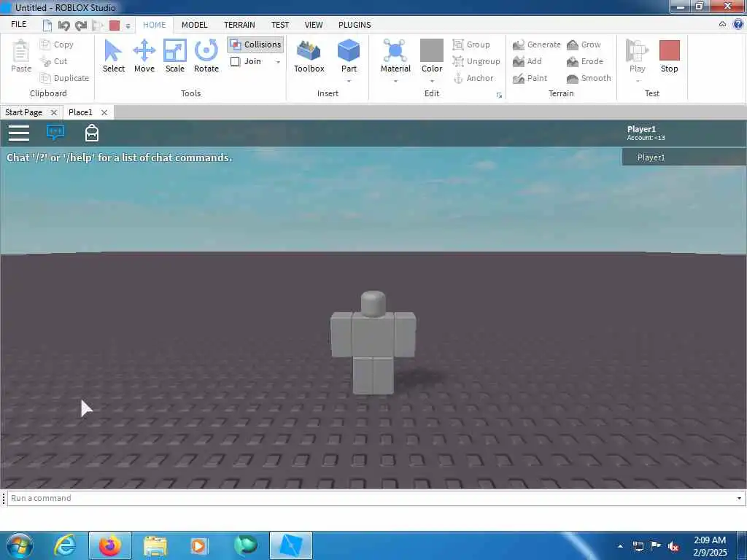This screenshot has width=747, height=560.
Task: Stop the running test
Action: pyautogui.click(x=670, y=55)
